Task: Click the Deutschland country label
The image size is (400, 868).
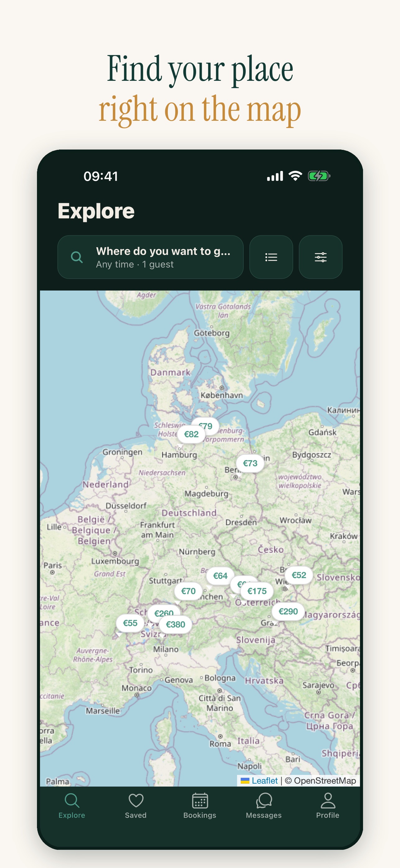Action: click(x=189, y=513)
